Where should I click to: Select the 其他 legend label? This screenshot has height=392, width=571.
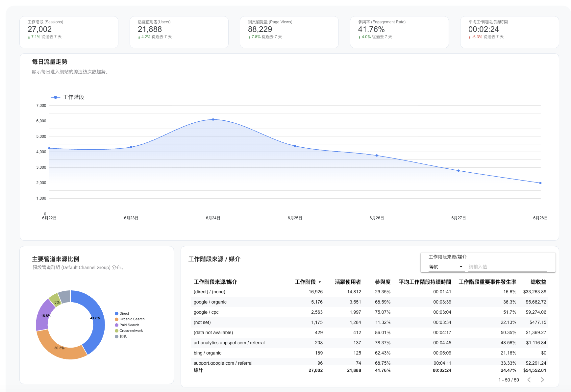click(123, 336)
